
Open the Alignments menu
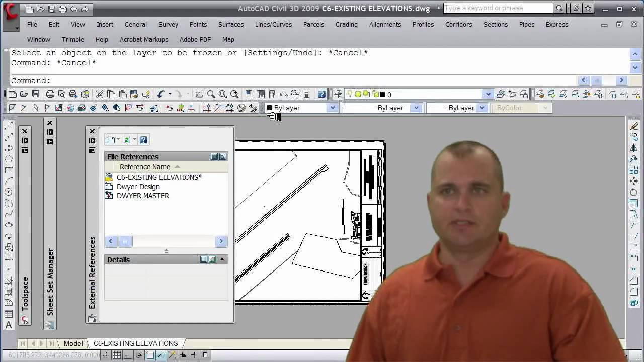click(385, 24)
